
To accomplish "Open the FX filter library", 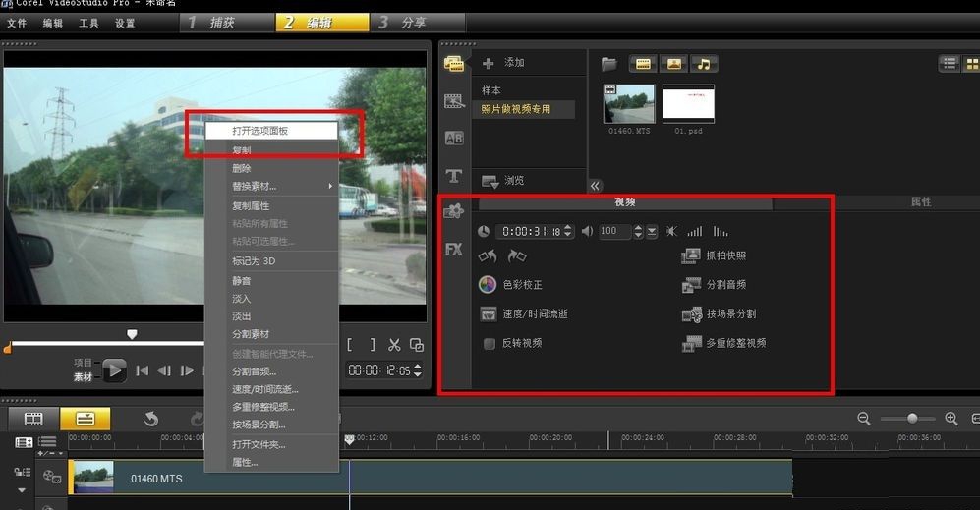I will (x=453, y=249).
